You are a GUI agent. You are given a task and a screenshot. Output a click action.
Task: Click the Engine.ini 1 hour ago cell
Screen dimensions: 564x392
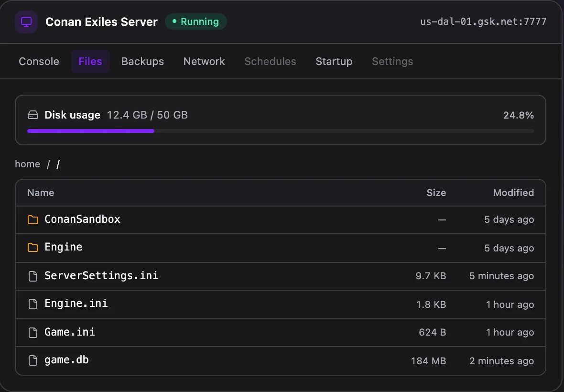pyautogui.click(x=510, y=305)
